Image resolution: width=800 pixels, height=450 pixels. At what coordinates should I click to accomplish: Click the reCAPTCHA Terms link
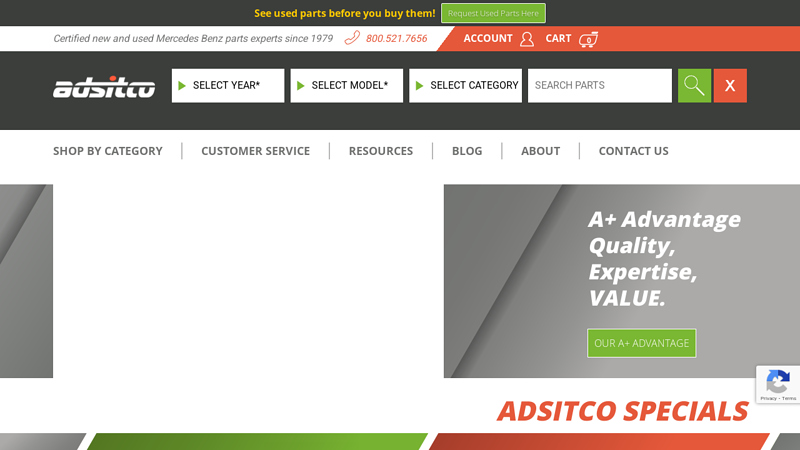point(789,398)
